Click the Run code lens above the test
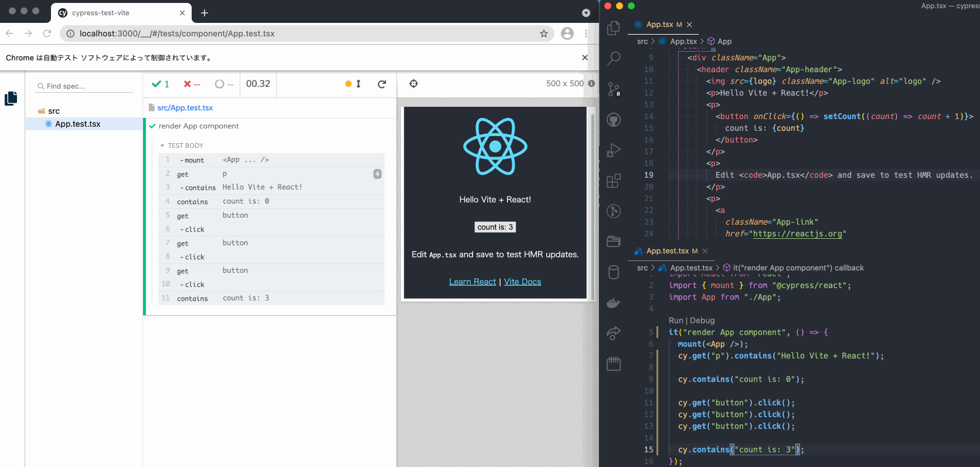Screen dimensions: 980x467 tap(676, 320)
